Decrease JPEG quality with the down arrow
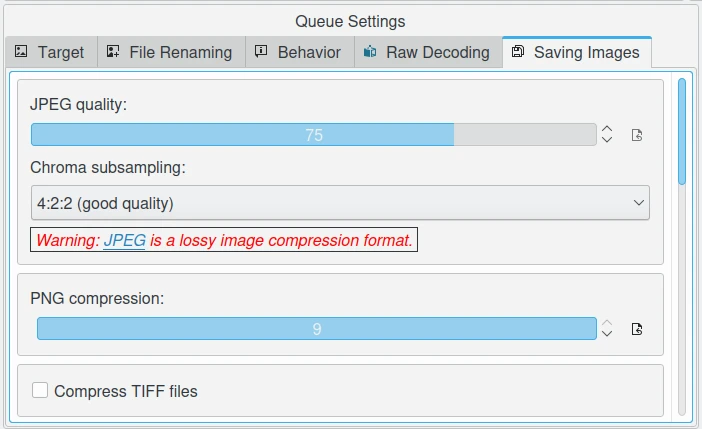This screenshot has height=429, width=702. point(606,140)
